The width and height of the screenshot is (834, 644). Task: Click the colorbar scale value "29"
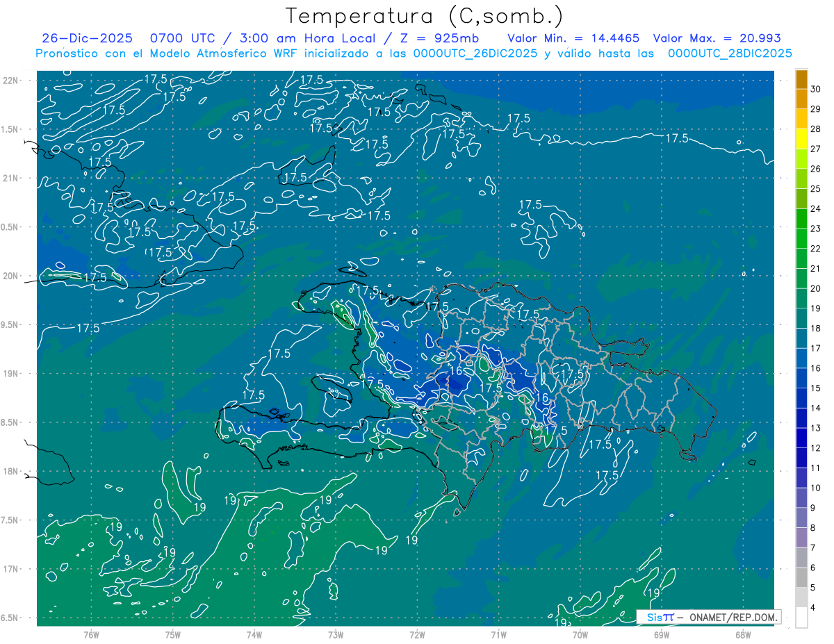coord(816,109)
